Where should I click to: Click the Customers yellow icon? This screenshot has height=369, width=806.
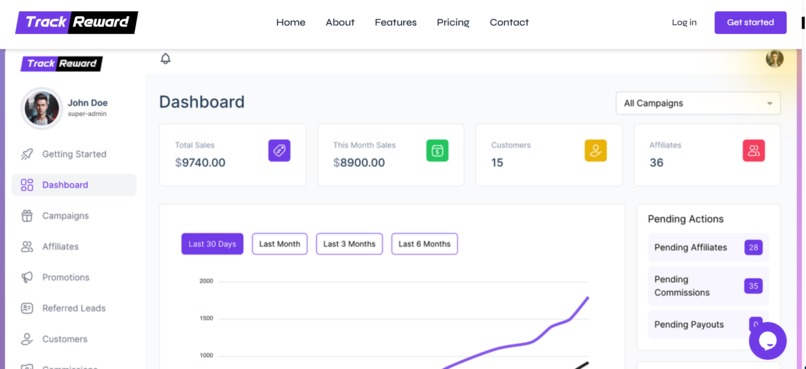596,151
